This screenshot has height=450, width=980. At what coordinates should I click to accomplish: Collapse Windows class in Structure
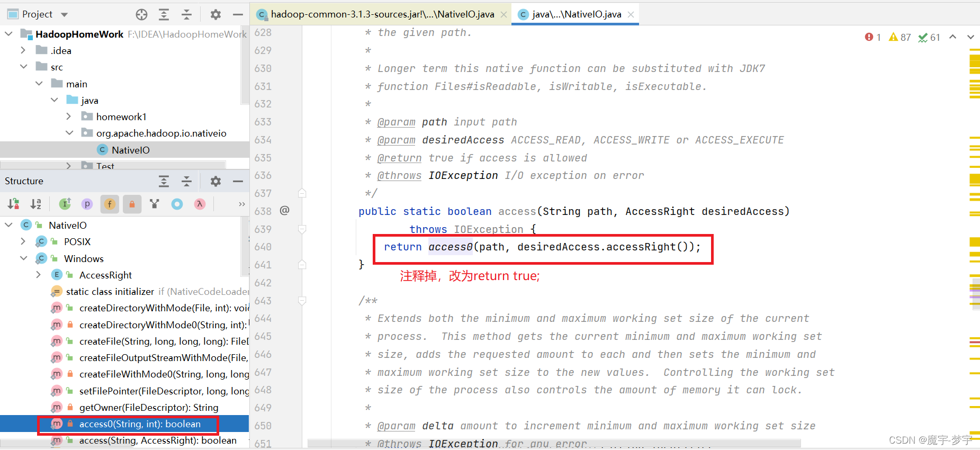(23, 258)
